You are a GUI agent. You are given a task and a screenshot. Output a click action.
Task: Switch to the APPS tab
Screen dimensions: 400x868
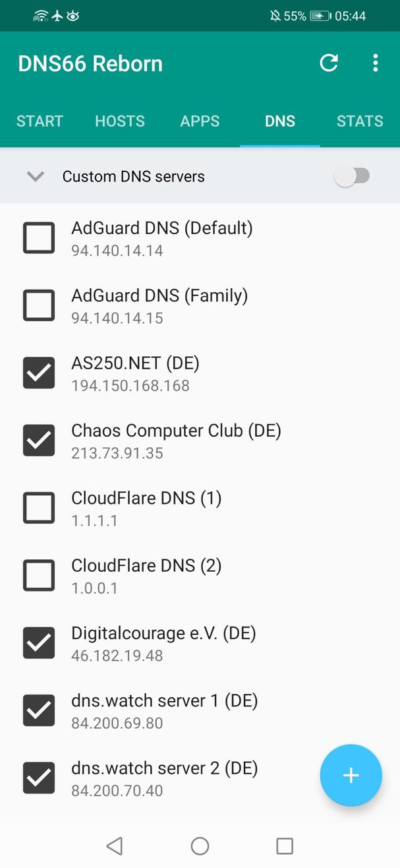200,121
